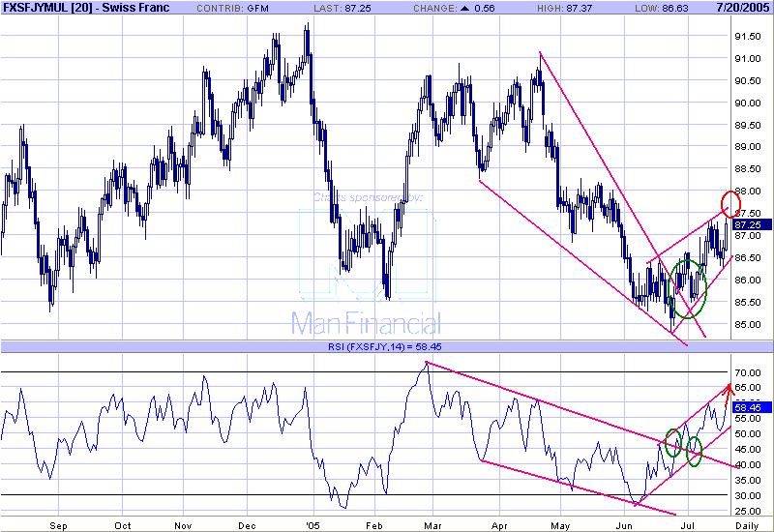Click the Jun label on the time axis
774x532 pixels.
click(x=624, y=525)
